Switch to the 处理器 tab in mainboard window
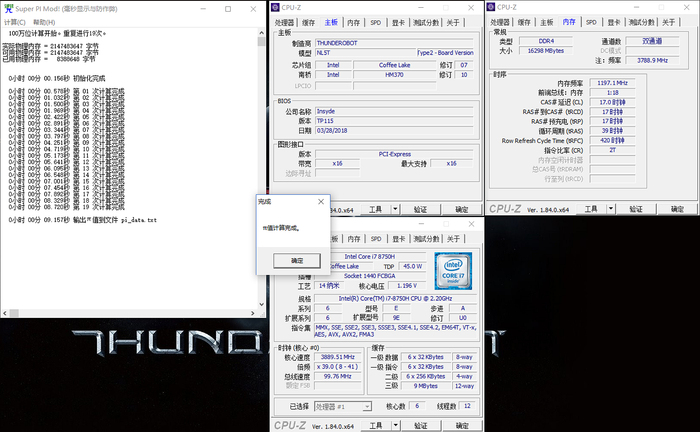The height and width of the screenshot is (432, 700). pyautogui.click(x=285, y=22)
